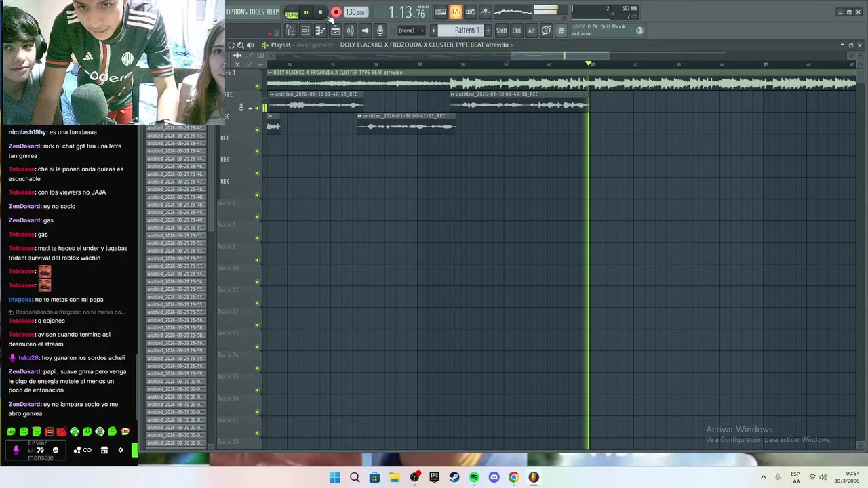Click the channel points icon in chat
The height and width of the screenshot is (488, 868).
click(x=82, y=450)
